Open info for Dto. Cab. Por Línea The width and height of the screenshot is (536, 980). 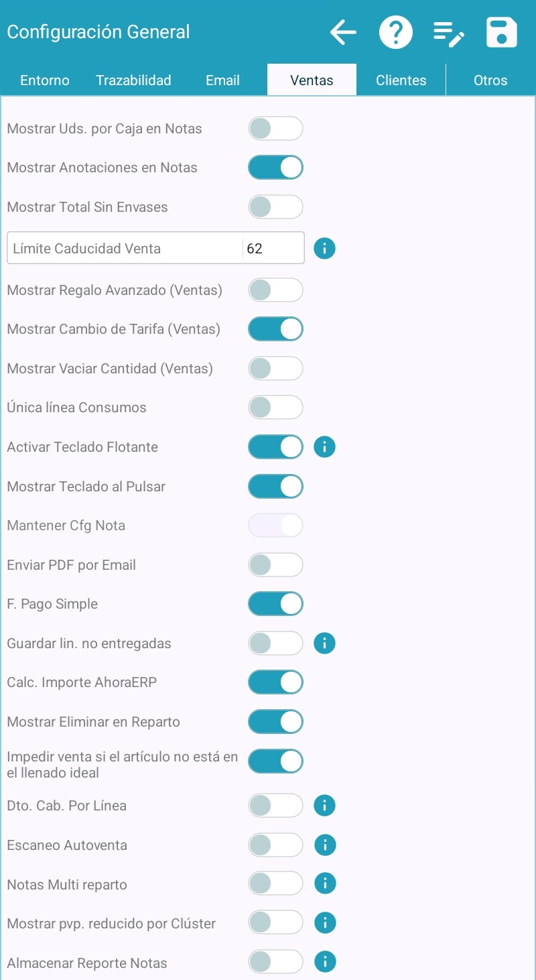pyautogui.click(x=324, y=805)
